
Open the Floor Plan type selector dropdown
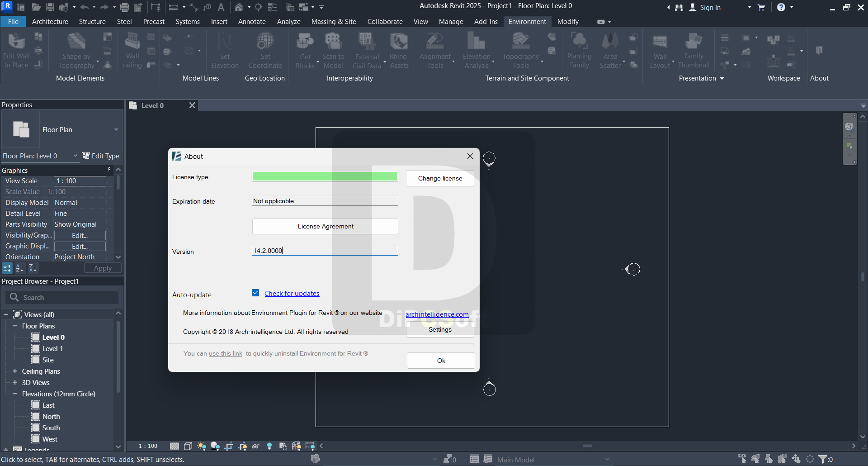[116, 130]
